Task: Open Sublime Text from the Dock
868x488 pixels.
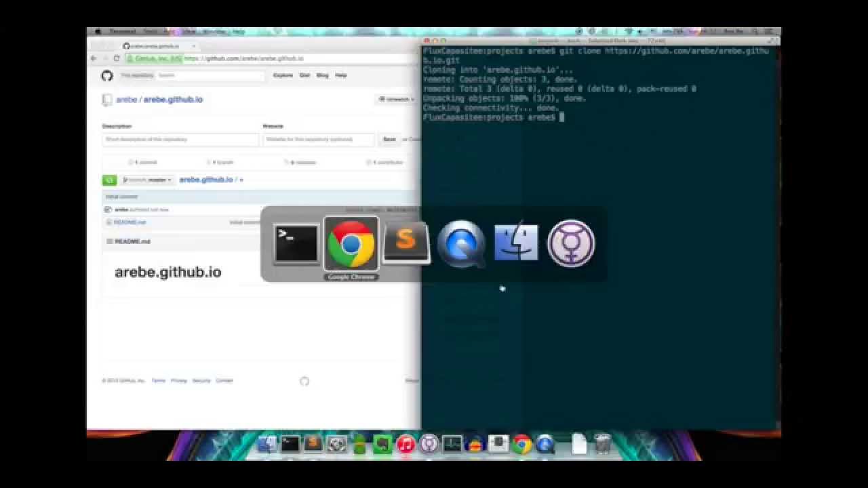Action: point(313,444)
